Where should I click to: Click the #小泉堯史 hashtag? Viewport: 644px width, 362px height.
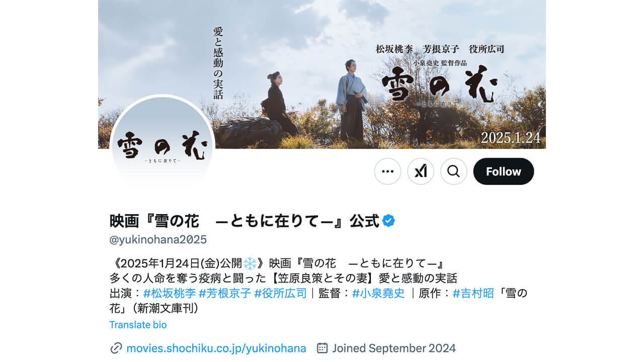tap(378, 293)
